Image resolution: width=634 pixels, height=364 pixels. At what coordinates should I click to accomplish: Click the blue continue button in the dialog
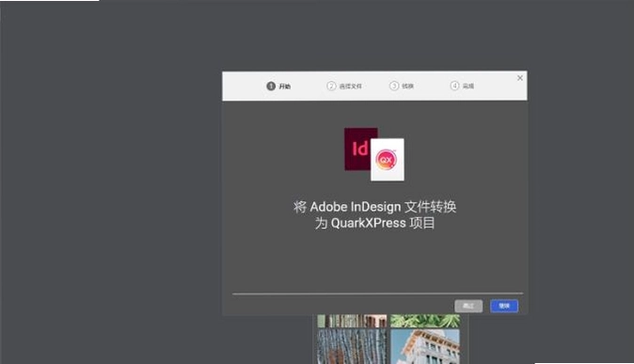pos(504,306)
